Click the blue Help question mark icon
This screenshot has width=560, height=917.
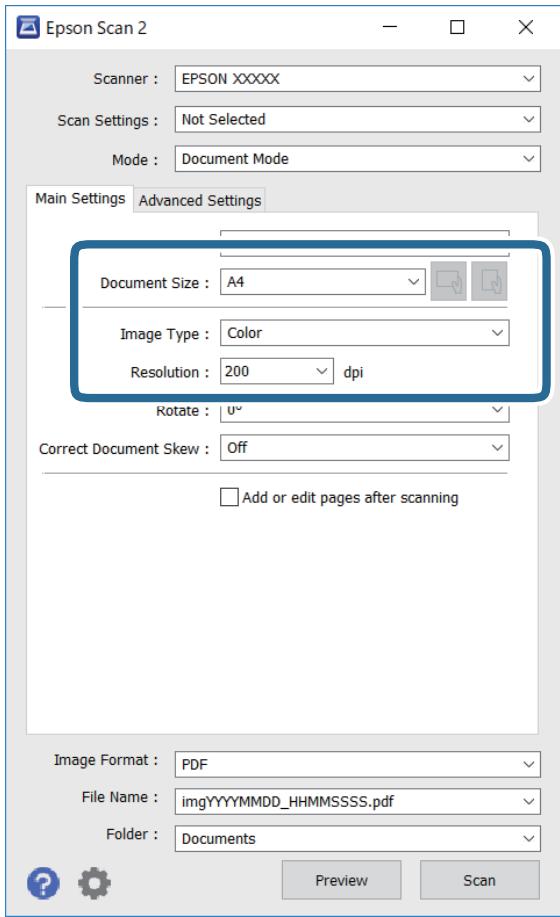[43, 882]
